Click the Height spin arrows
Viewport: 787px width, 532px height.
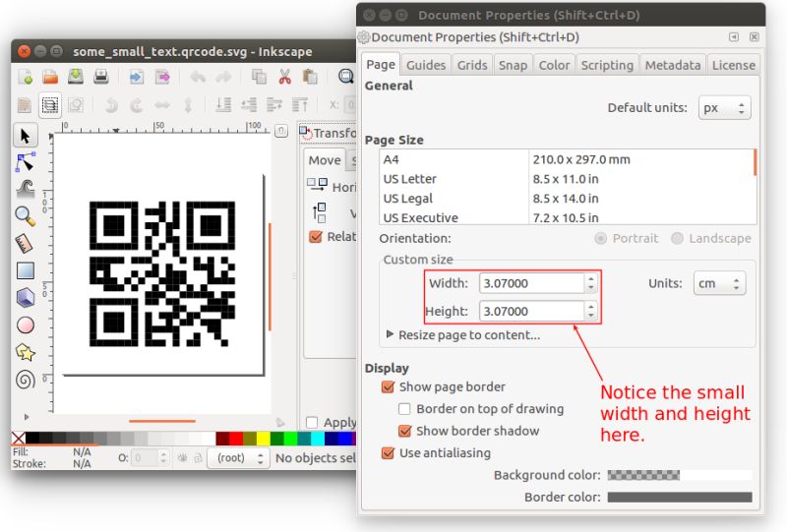pyautogui.click(x=591, y=311)
